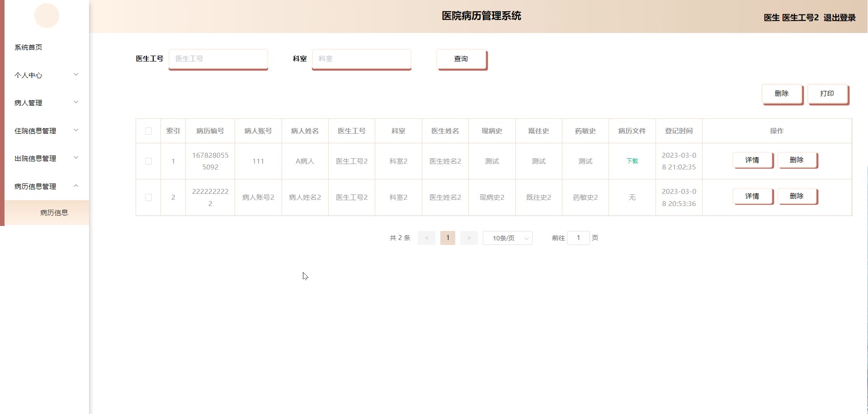The height and width of the screenshot is (414, 868).
Task: Click the 打印 print button
Action: tap(827, 94)
